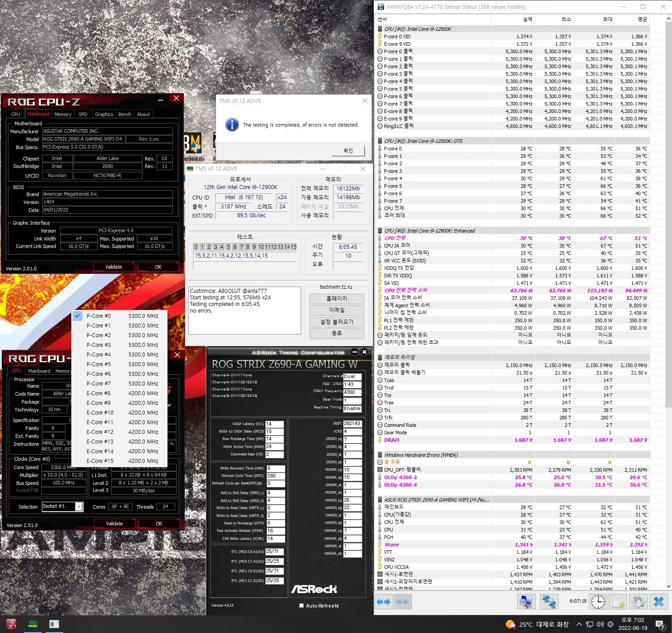Open HWiNFO sensor search monitor icon

[x=526, y=601]
